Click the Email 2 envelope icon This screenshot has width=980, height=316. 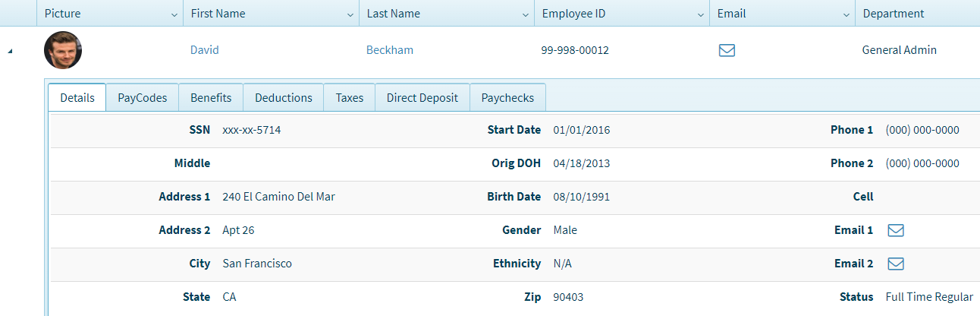pos(896,264)
